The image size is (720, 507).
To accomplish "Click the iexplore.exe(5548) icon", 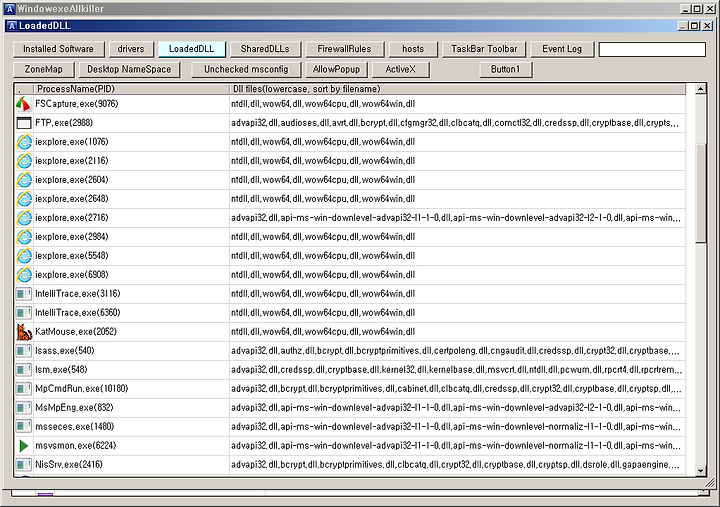I will [24, 256].
